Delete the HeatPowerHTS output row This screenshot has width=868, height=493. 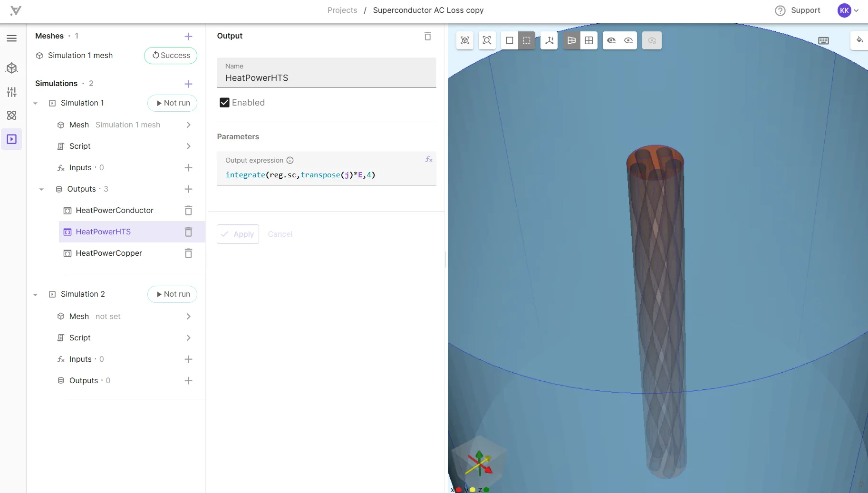coord(189,232)
